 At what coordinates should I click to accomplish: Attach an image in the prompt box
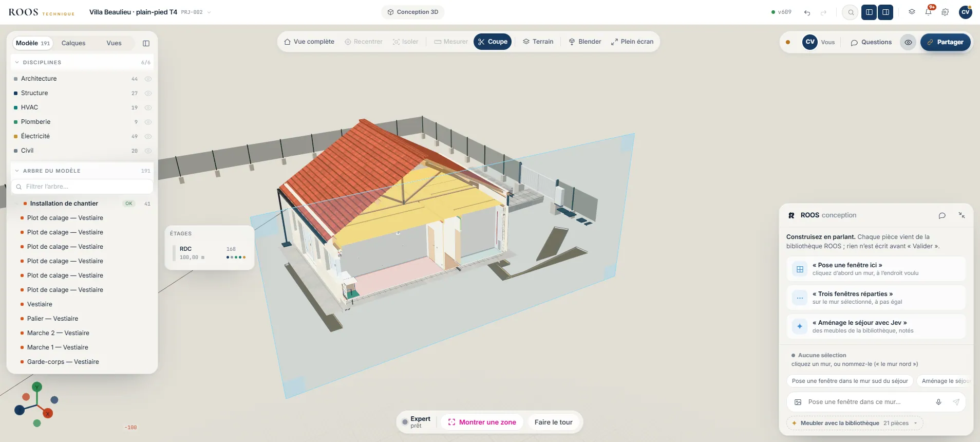tap(798, 402)
